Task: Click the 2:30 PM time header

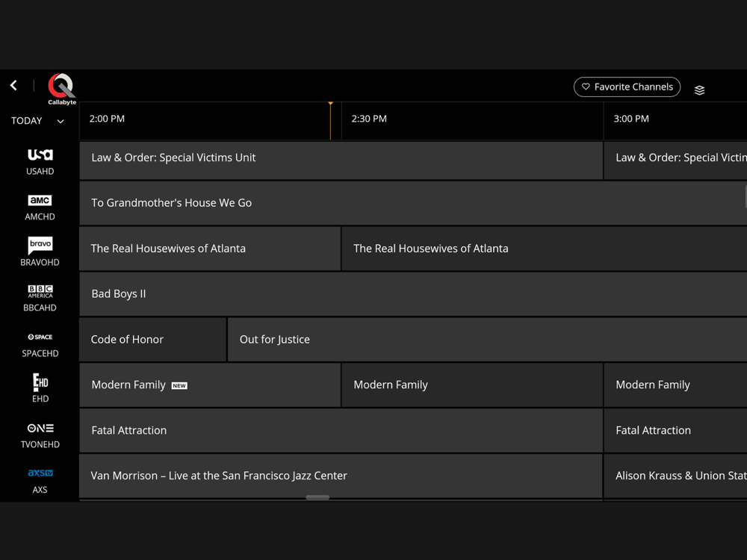Action: coord(369,119)
